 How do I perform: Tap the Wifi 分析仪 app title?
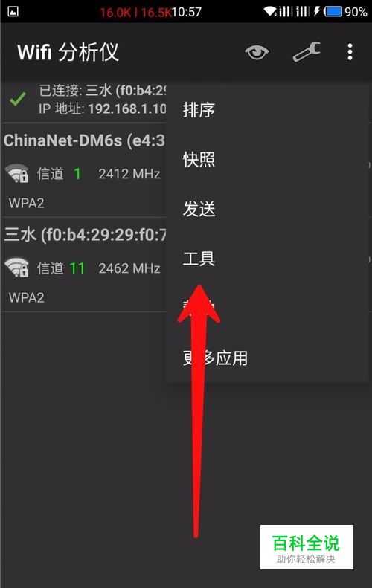68,52
